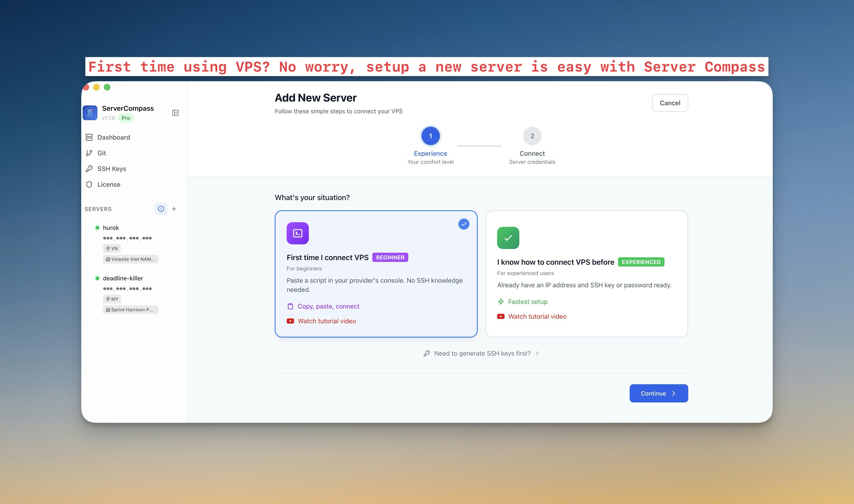Watch the beginner tutorial video link
This screenshot has width=854, height=504.
[326, 321]
